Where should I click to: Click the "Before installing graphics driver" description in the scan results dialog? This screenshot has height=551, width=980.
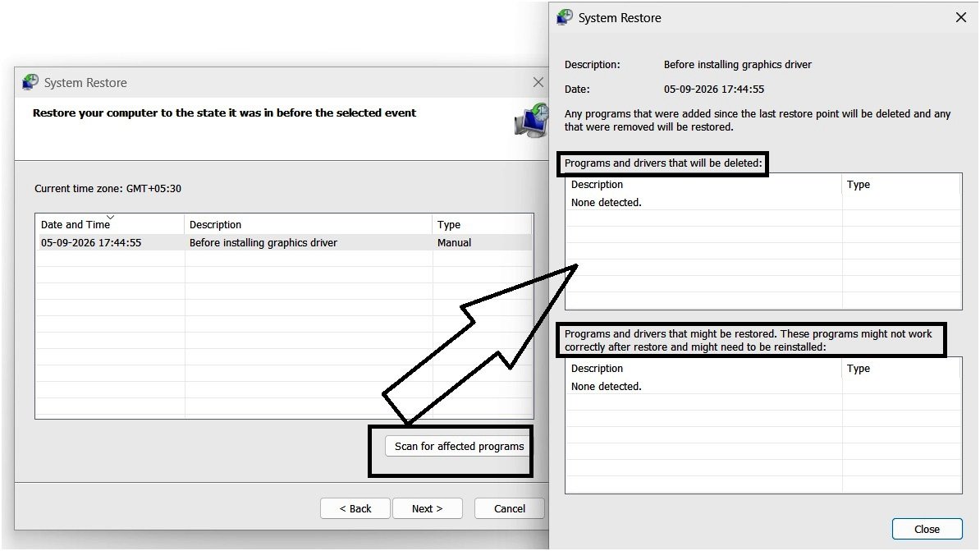click(x=738, y=64)
